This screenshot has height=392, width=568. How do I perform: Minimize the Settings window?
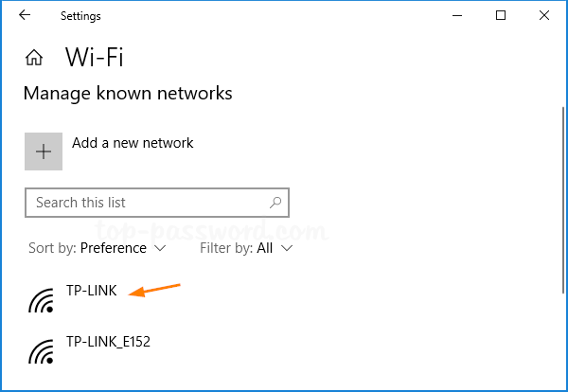(458, 15)
